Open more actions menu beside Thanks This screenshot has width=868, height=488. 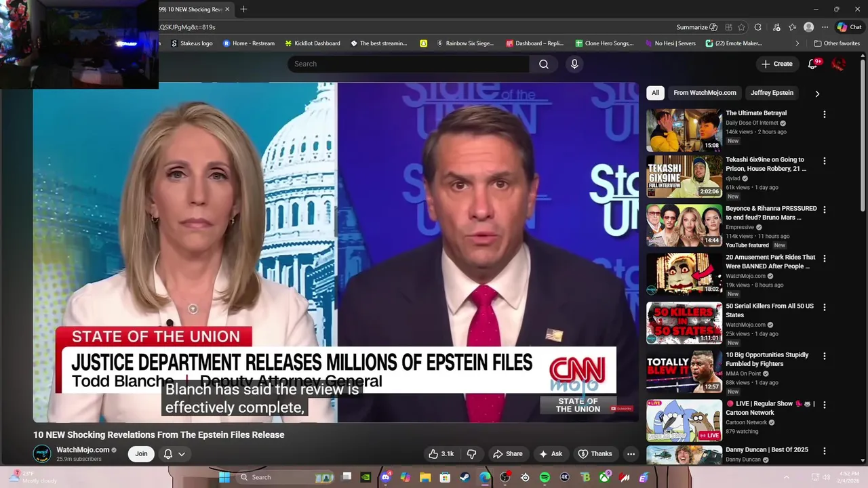pyautogui.click(x=631, y=454)
